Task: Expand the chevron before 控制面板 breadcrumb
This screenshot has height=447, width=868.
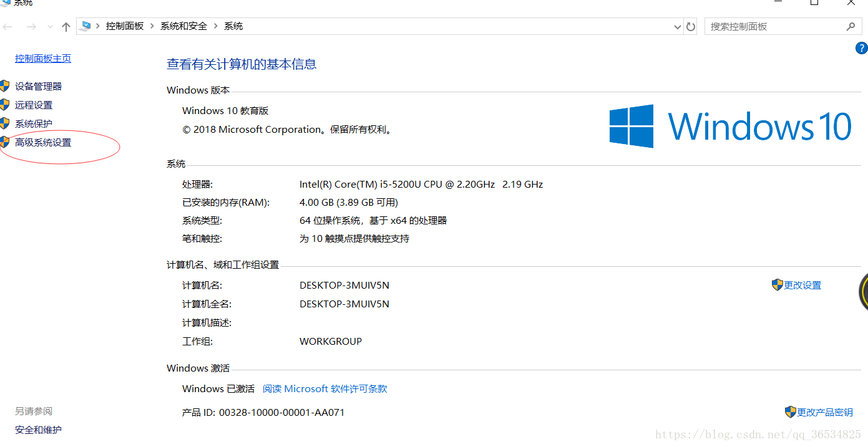Action: (x=99, y=26)
